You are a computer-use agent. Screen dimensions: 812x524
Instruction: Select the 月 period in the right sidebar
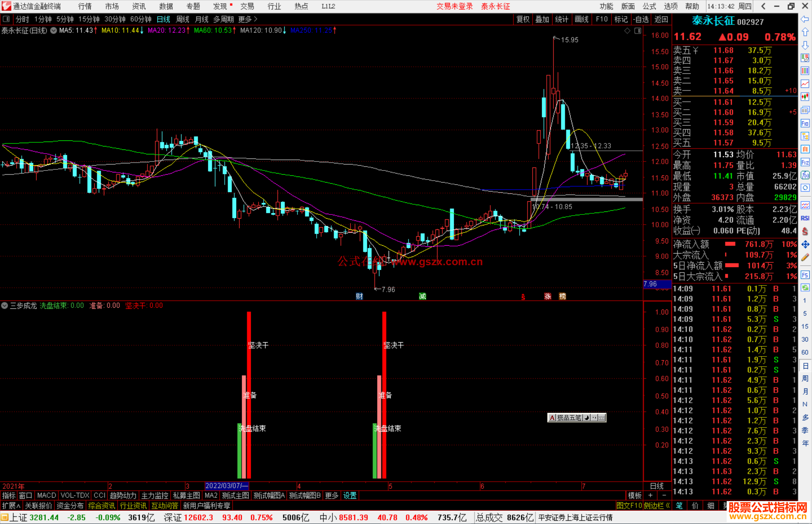click(805, 391)
